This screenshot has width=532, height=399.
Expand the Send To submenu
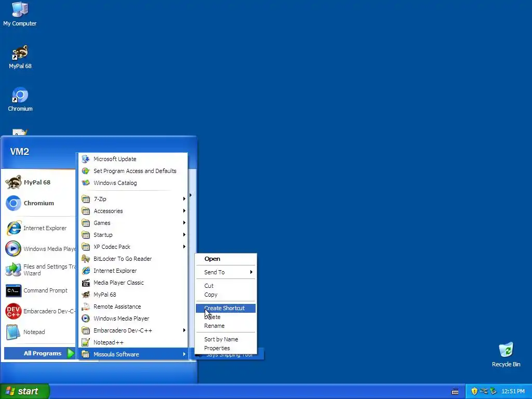click(225, 272)
